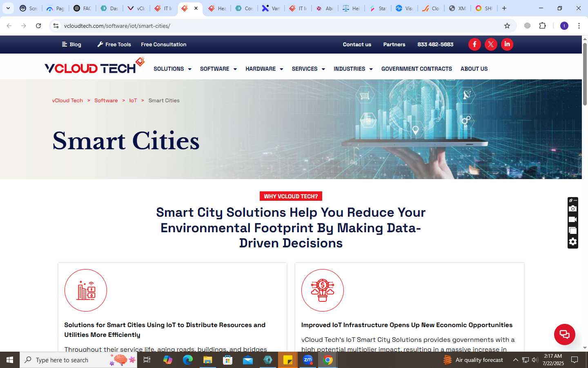View site information icon in address bar
This screenshot has height=368, width=588.
56,26
